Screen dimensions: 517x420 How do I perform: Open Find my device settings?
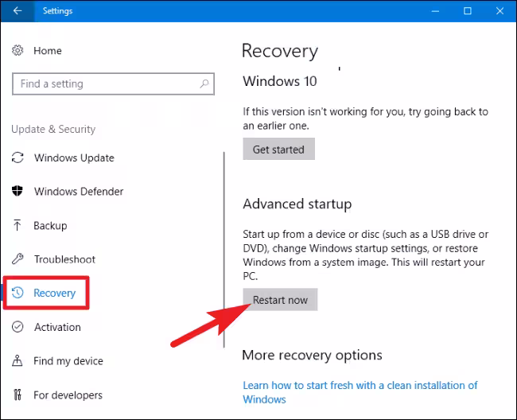tap(68, 361)
